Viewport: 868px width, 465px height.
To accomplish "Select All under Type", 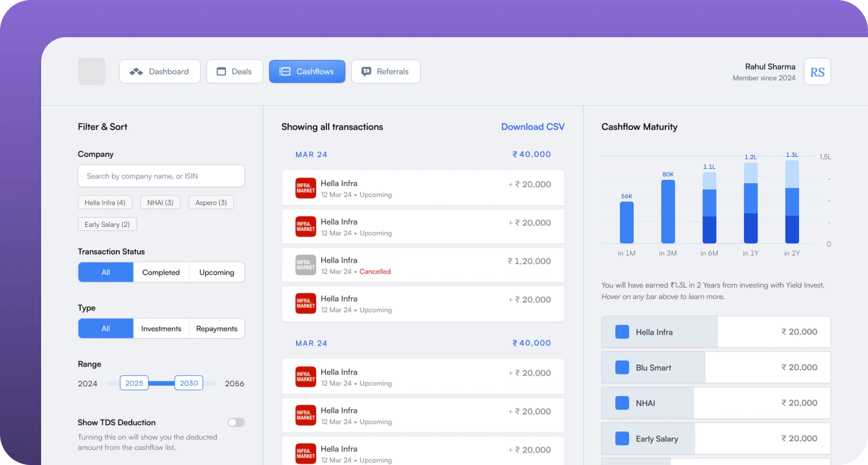I will 106,328.
